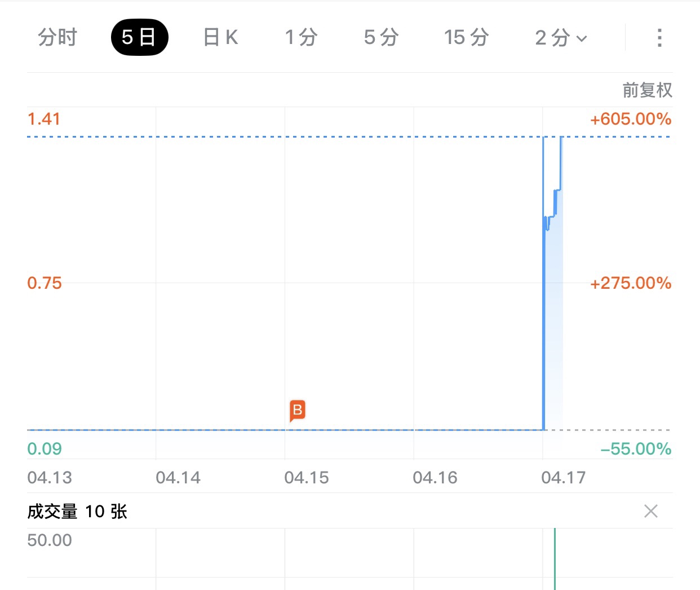The width and height of the screenshot is (700, 590).
Task: Open the 日K candlestick tab
Action: pos(220,38)
